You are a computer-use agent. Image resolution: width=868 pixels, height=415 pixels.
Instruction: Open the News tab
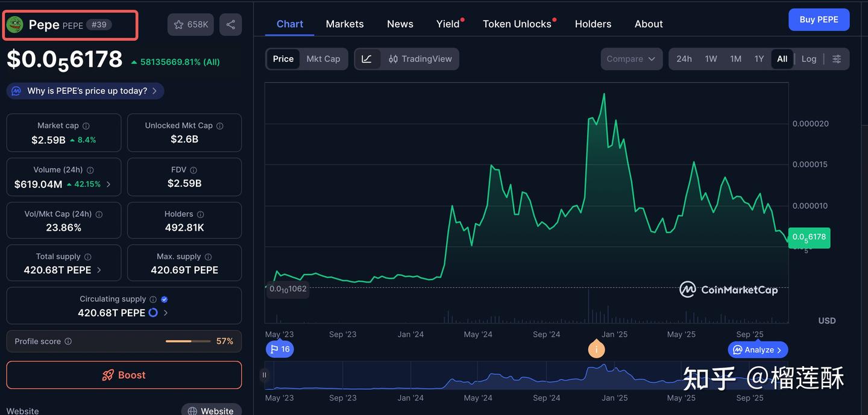[x=400, y=24]
